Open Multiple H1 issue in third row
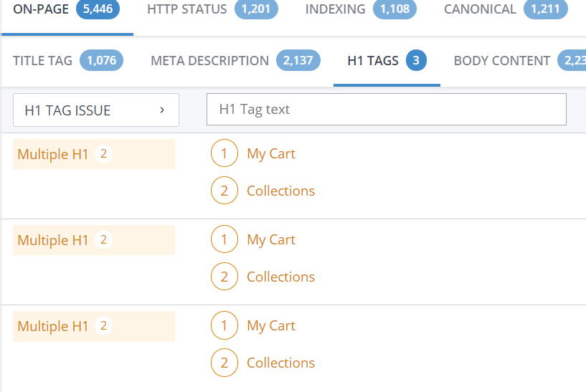586x392 pixels. pos(53,326)
